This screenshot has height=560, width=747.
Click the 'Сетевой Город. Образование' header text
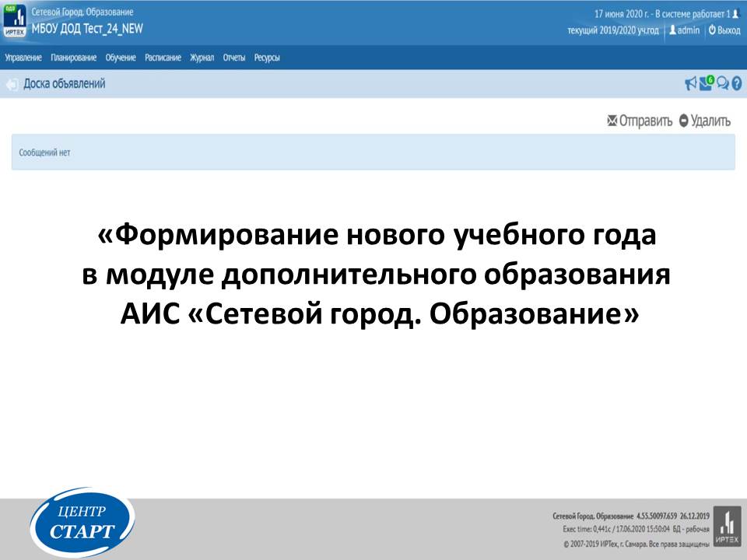coord(82,12)
